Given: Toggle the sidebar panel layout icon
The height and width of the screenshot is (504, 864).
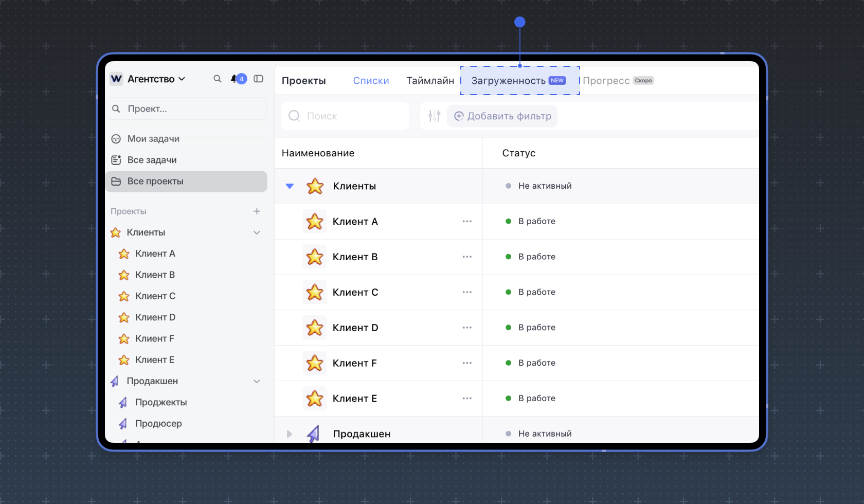Looking at the screenshot, I should click(259, 79).
